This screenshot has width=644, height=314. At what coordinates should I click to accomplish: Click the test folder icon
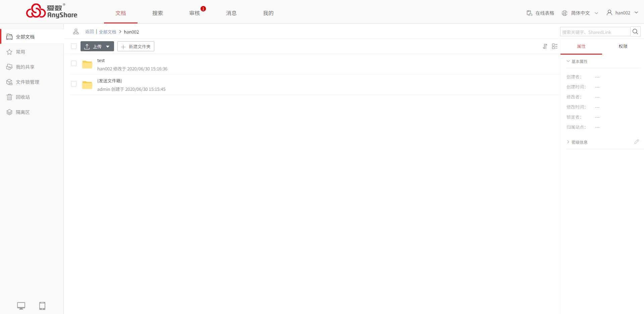coord(87,64)
